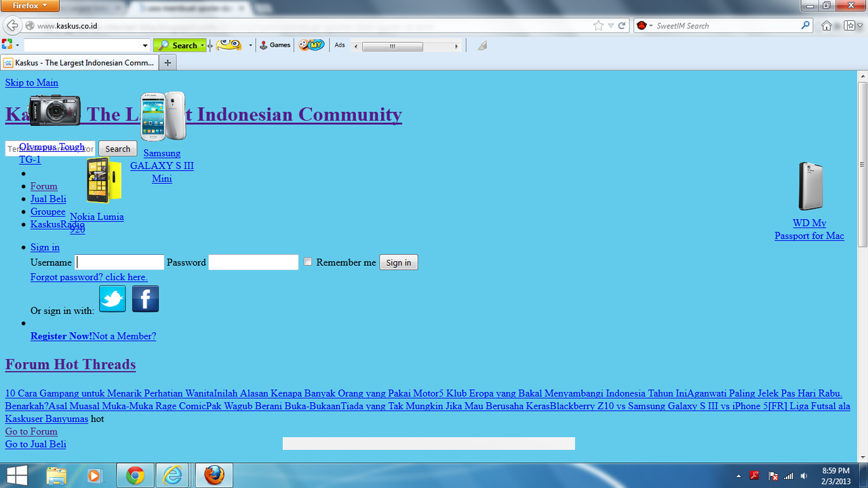Go to the browser home page
Image resolution: width=868 pixels, height=488 pixels.
tap(826, 26)
